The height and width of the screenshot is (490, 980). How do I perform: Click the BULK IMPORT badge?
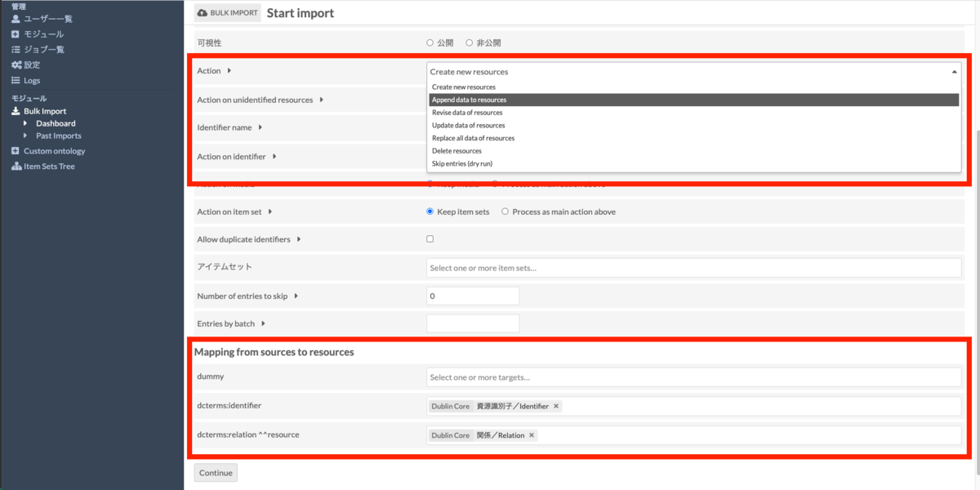pyautogui.click(x=228, y=13)
